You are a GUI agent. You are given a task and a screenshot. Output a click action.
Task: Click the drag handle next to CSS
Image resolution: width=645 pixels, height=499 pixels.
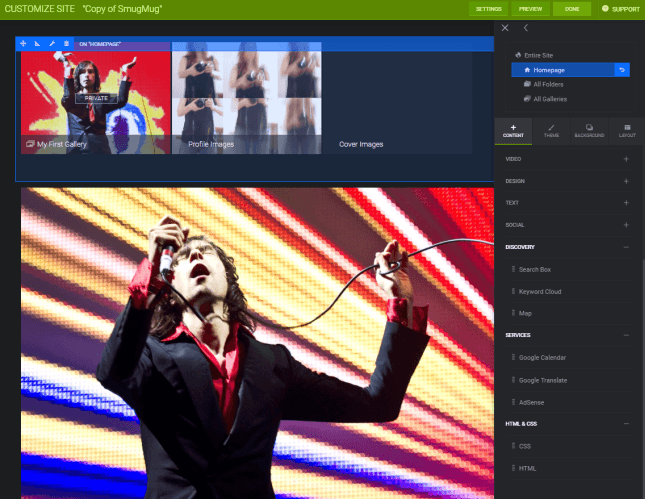(x=513, y=446)
